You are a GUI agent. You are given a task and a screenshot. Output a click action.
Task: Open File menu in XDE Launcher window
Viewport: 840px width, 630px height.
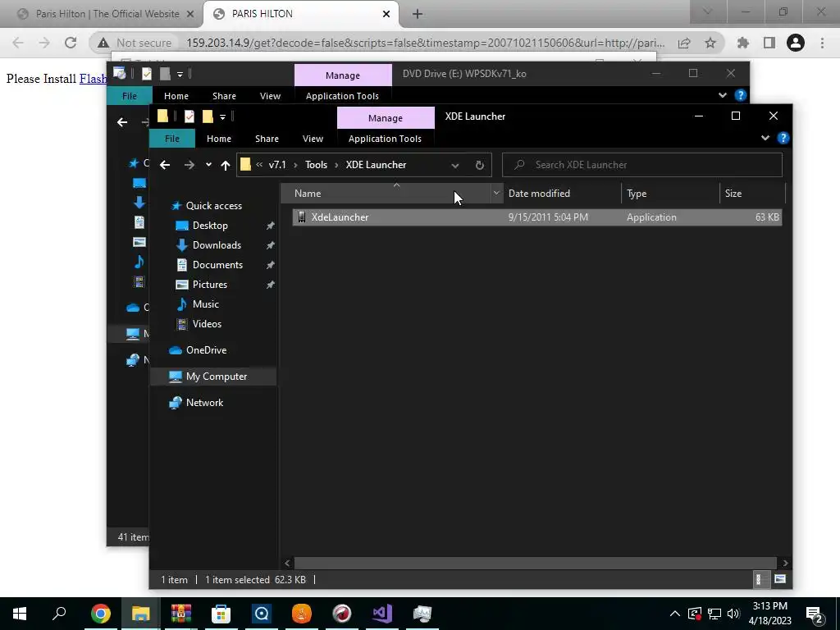coord(172,138)
